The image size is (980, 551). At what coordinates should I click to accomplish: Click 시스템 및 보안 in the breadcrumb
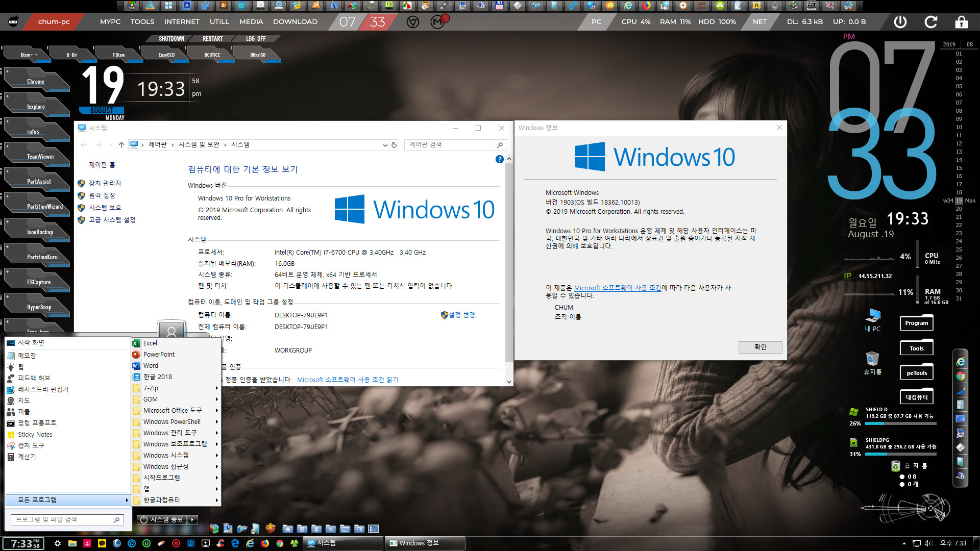tap(199, 145)
